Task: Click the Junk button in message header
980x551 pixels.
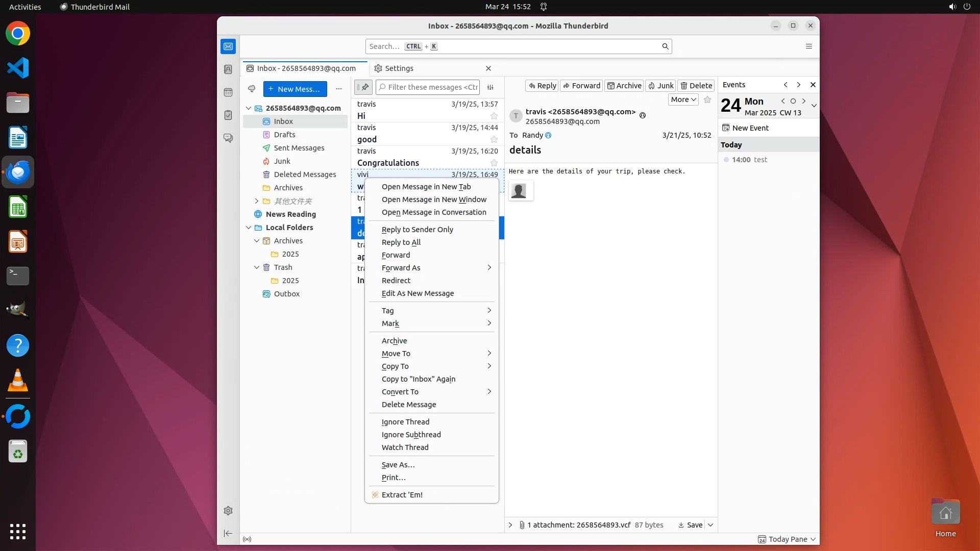Action: point(660,86)
